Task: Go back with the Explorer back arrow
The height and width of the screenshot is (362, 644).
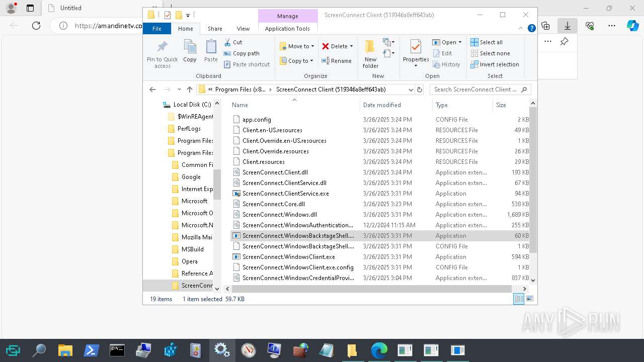Action: [152, 89]
